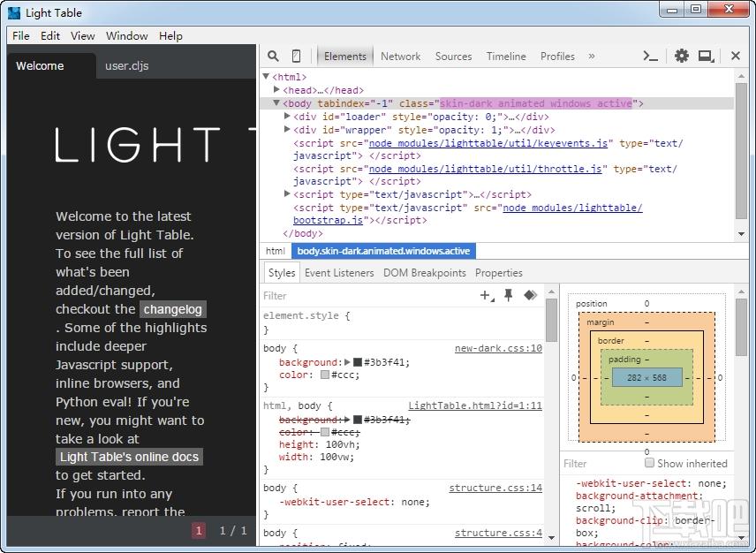Add new style rule plus icon
The height and width of the screenshot is (553, 756).
point(487,295)
